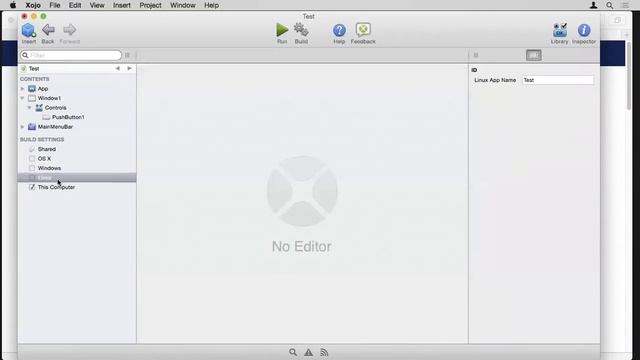Screen dimensions: 640x360
Task: Open the Window menu
Action: point(182,5)
